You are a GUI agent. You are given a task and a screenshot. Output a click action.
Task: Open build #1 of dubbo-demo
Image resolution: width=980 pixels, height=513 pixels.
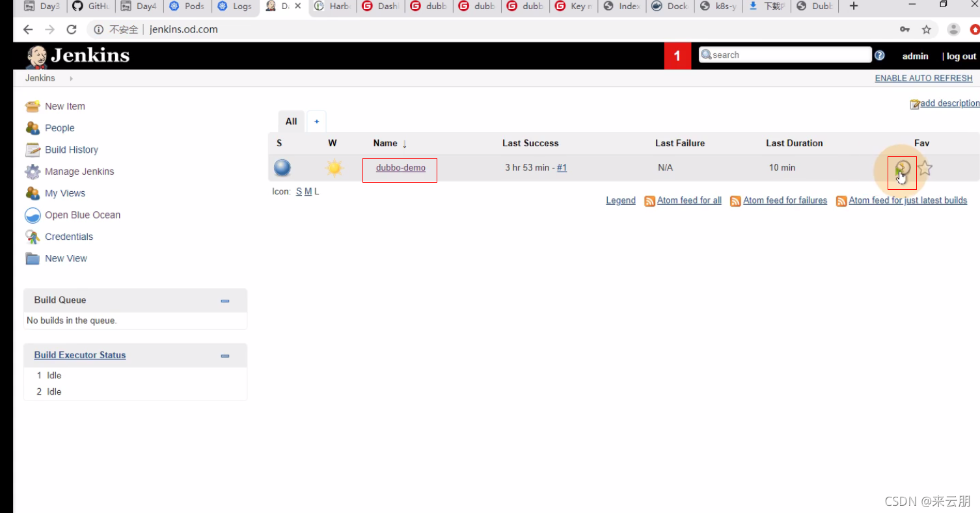point(562,168)
